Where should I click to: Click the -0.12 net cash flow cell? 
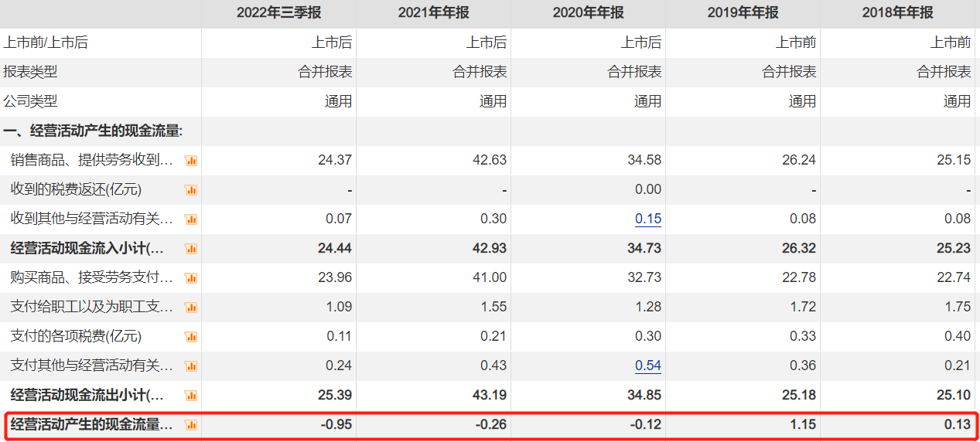click(x=646, y=424)
